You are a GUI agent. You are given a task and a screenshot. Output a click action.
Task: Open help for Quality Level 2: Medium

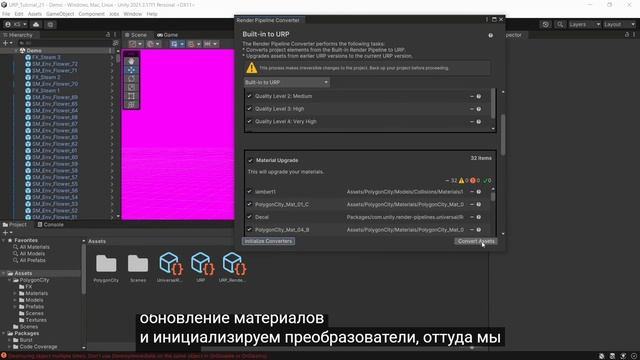[x=479, y=96]
